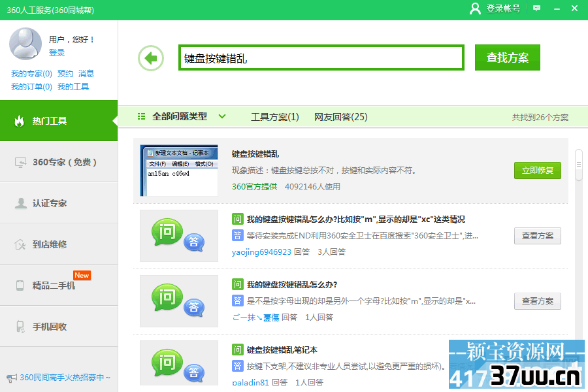Click the 4092146人使用 count

point(312,186)
